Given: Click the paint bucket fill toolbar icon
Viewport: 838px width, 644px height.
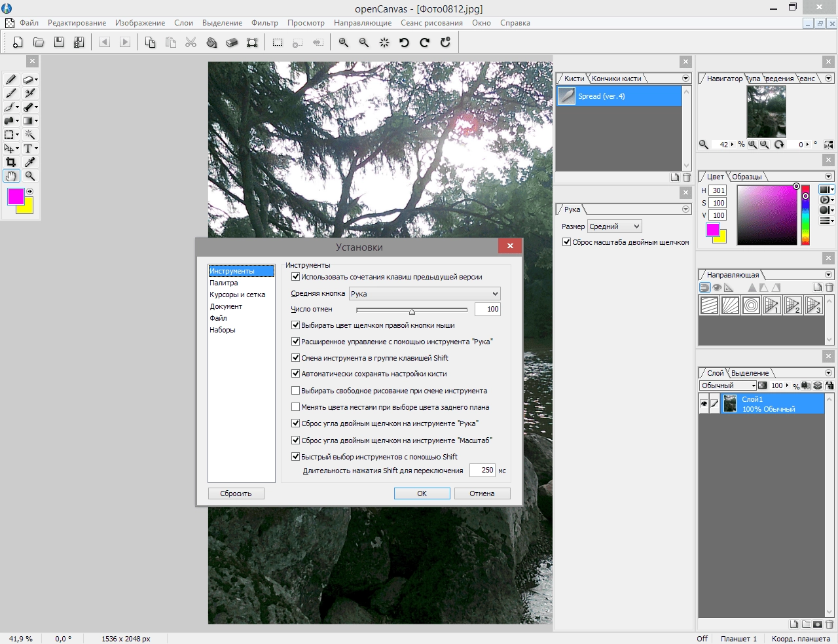Looking at the screenshot, I should pyautogui.click(x=211, y=43).
